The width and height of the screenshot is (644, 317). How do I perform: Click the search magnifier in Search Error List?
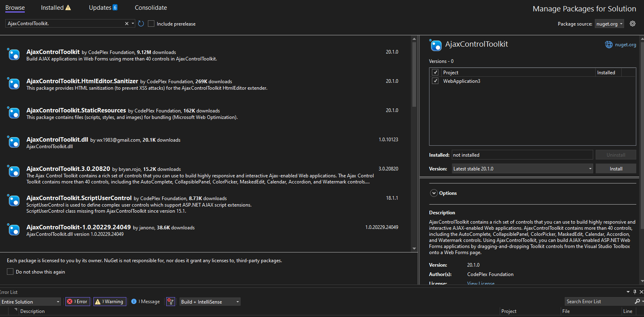click(x=637, y=301)
